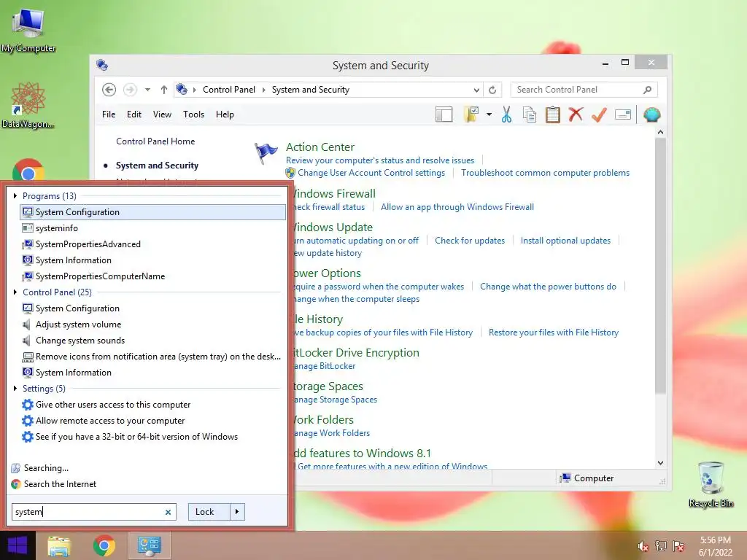Open the Action Center heading

pyautogui.click(x=320, y=147)
